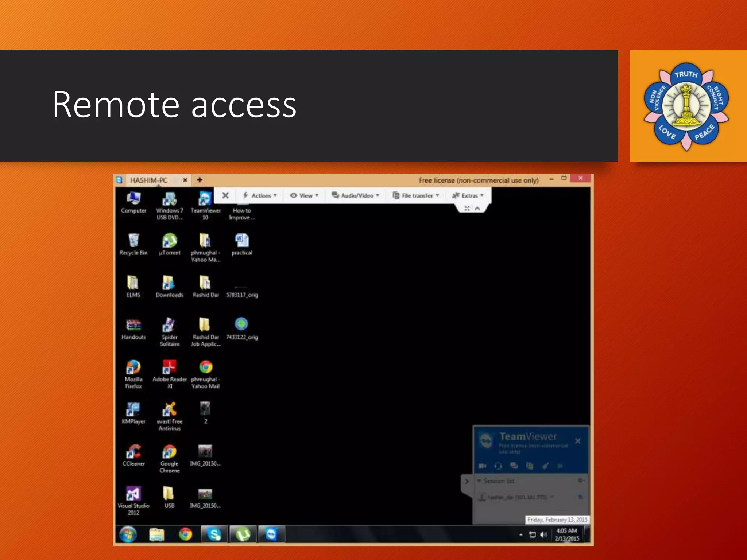Close the HASHIM-PC tab

tap(185, 180)
